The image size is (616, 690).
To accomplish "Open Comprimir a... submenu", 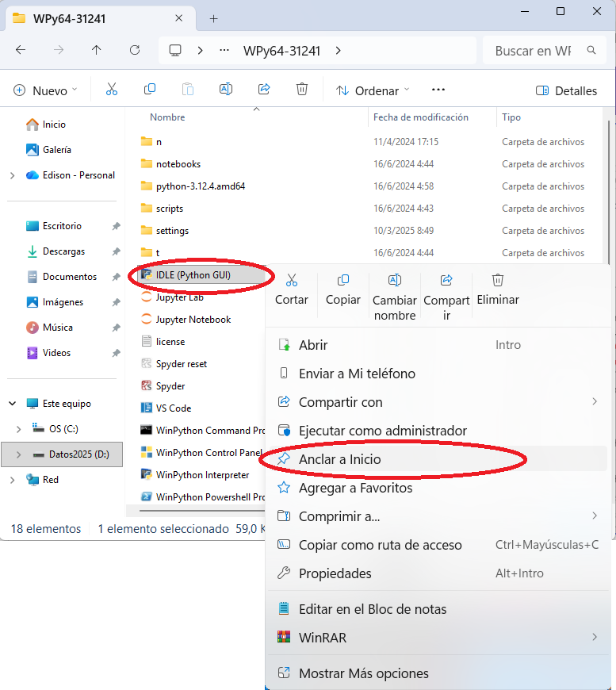I will (x=438, y=516).
